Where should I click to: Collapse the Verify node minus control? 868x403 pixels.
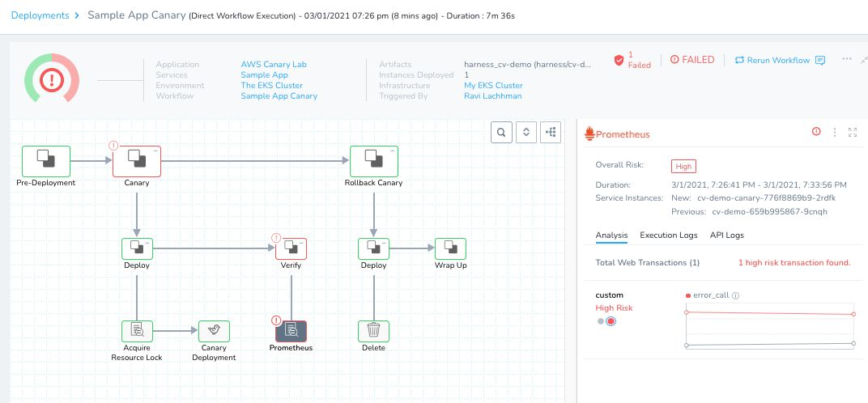coord(302,242)
